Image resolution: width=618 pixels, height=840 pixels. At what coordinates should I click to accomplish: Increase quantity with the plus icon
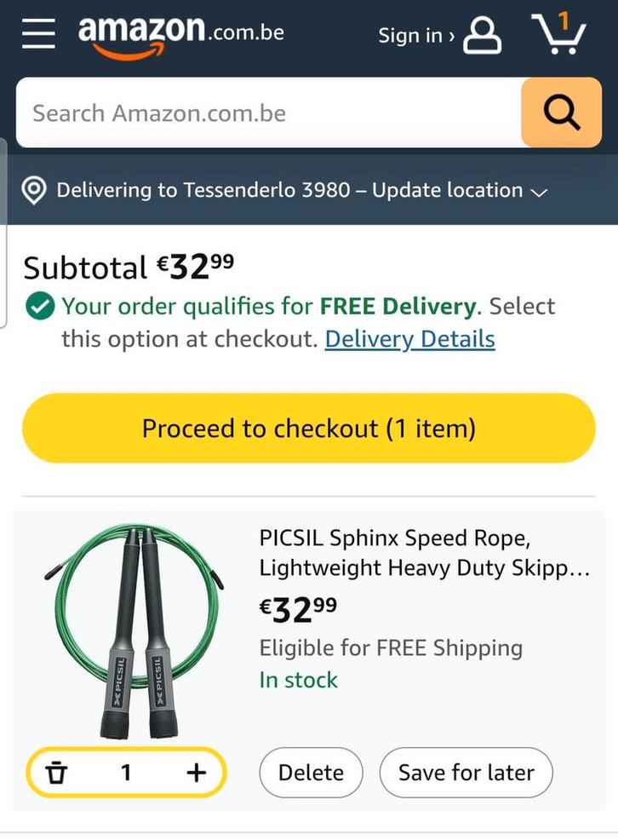tap(196, 773)
